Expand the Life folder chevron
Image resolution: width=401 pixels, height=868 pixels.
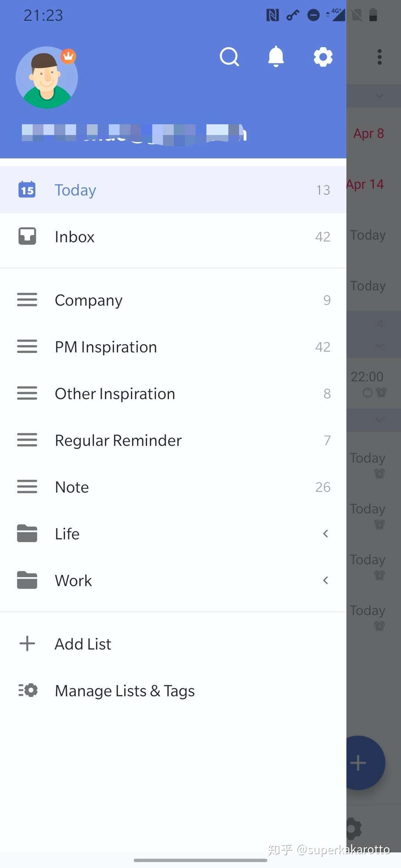coord(326,534)
